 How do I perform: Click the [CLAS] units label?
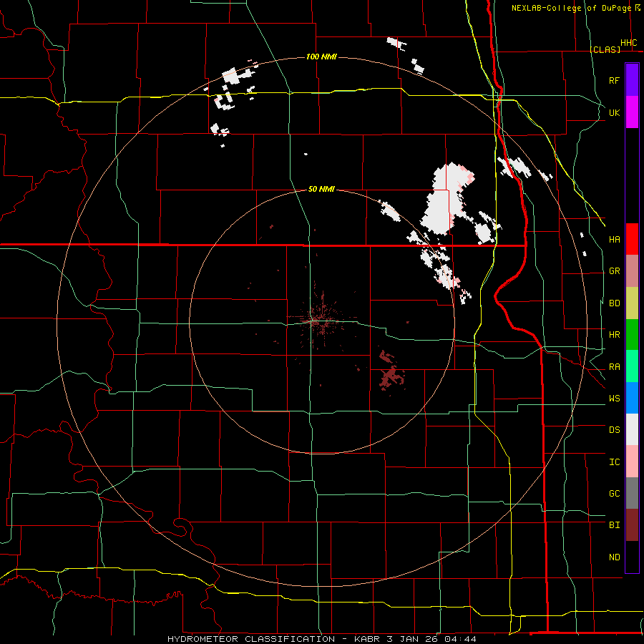click(605, 49)
